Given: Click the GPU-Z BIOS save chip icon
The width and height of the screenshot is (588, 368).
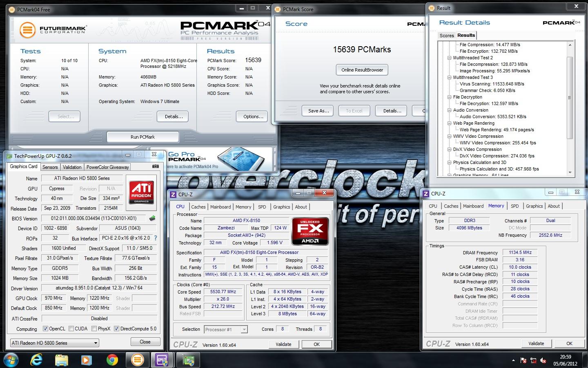Looking at the screenshot, I should (152, 218).
